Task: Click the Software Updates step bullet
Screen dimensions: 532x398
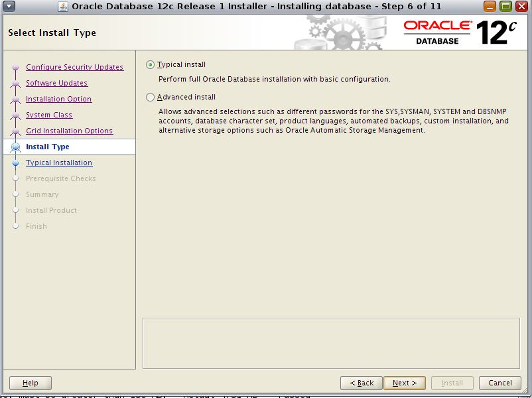Action: click(16, 84)
